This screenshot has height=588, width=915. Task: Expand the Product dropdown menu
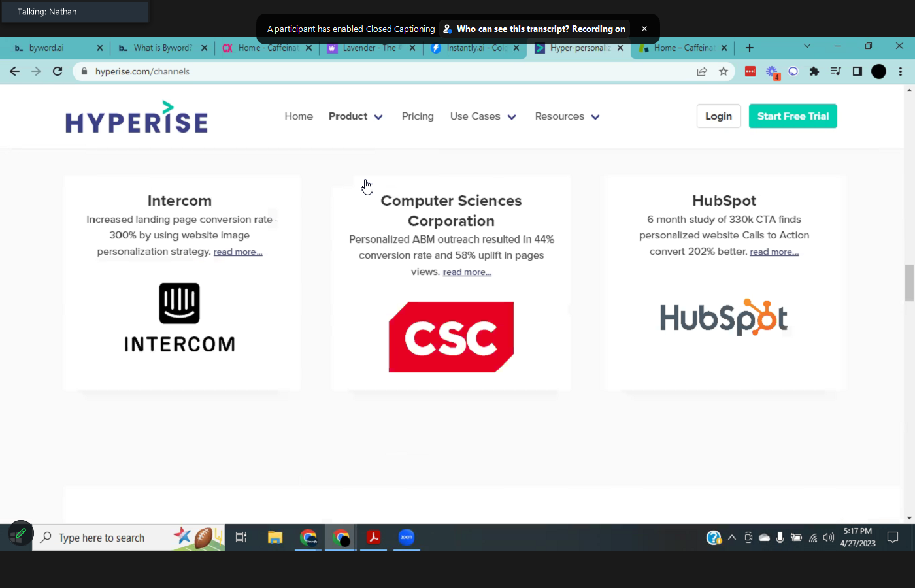356,116
